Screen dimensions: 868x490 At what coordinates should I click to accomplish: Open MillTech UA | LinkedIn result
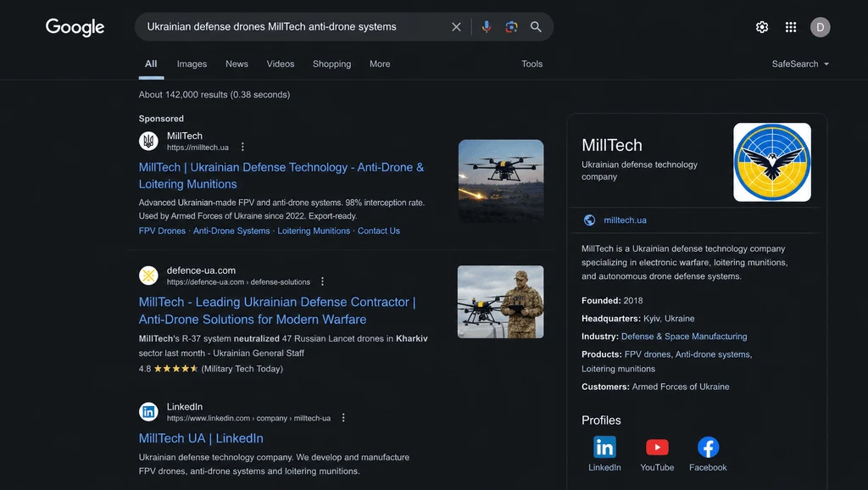(201, 438)
